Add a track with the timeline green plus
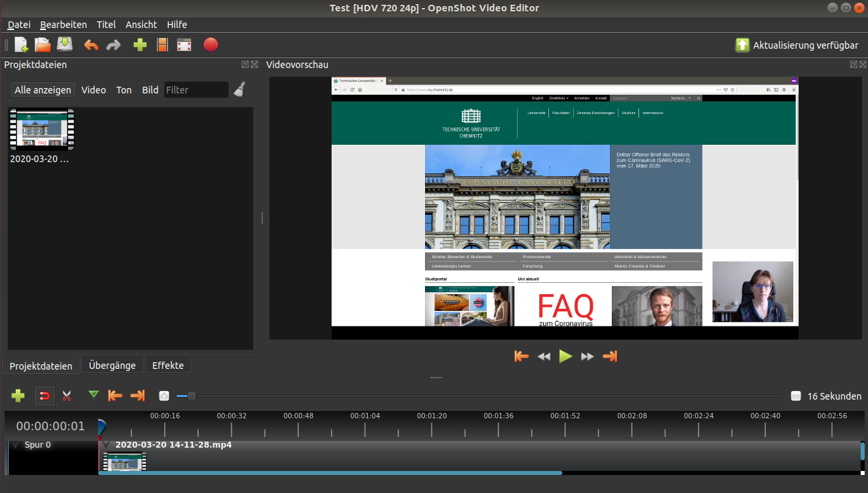Image resolution: width=868 pixels, height=493 pixels. pos(18,396)
